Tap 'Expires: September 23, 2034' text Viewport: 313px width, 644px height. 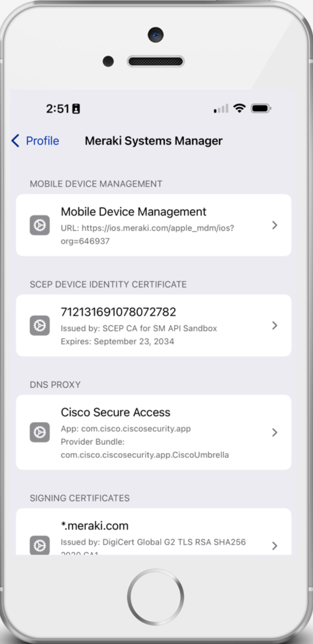117,341
